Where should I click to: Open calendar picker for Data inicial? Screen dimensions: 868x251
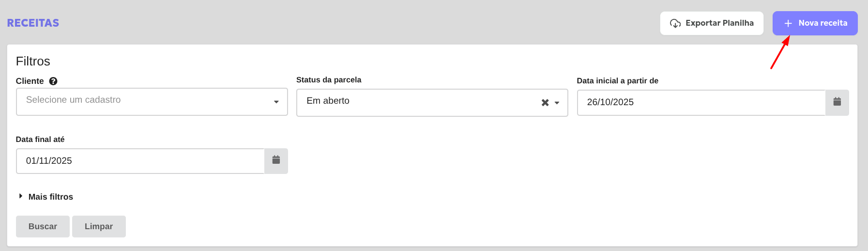(x=837, y=102)
